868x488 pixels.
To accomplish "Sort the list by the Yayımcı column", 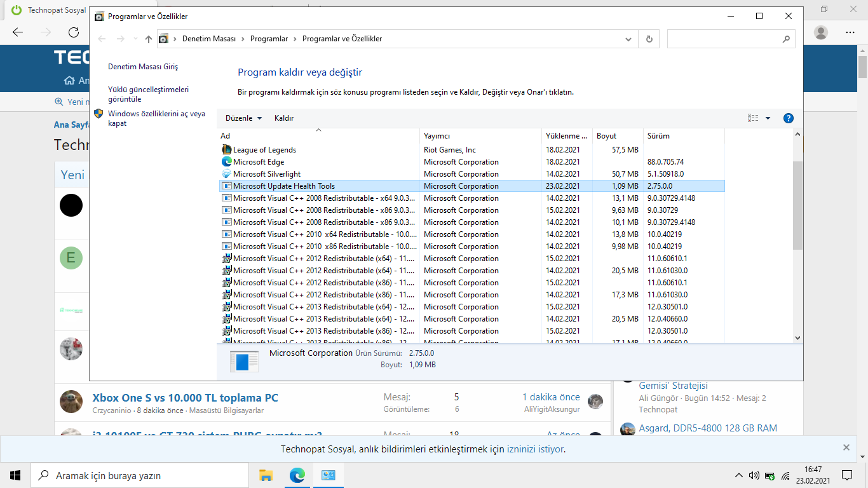I will [x=480, y=136].
